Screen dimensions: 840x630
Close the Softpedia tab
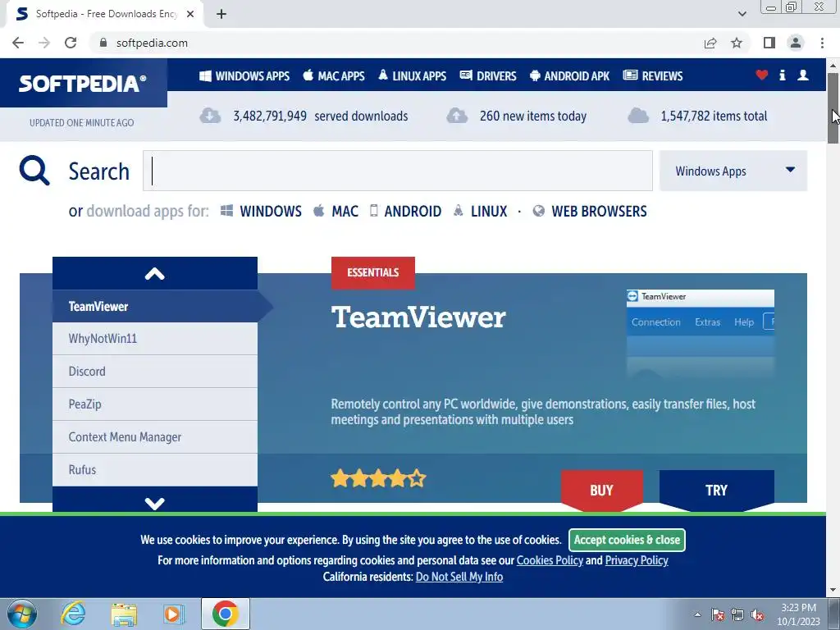pos(190,14)
